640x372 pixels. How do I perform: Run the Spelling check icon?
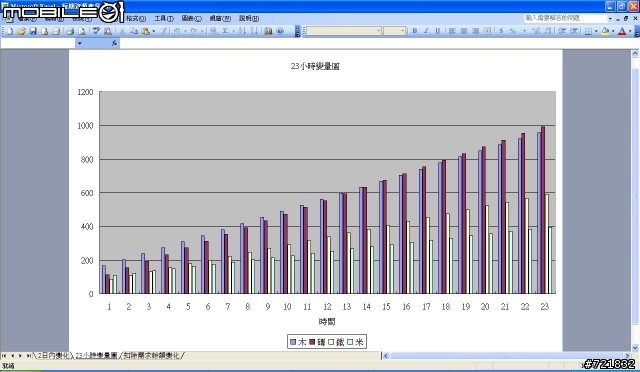click(x=96, y=31)
